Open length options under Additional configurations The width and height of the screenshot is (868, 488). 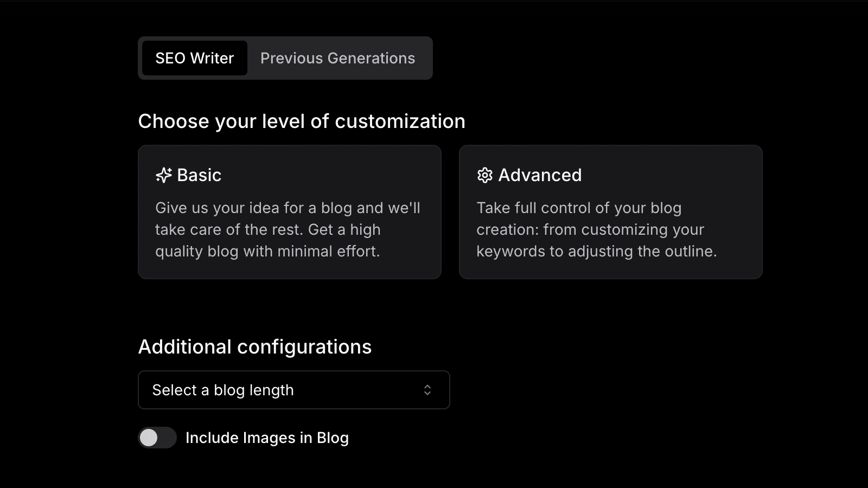coord(294,389)
